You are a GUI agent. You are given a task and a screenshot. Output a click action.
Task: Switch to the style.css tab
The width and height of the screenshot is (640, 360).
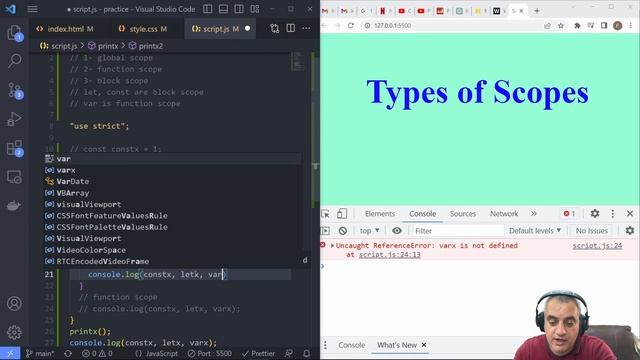pos(143,29)
